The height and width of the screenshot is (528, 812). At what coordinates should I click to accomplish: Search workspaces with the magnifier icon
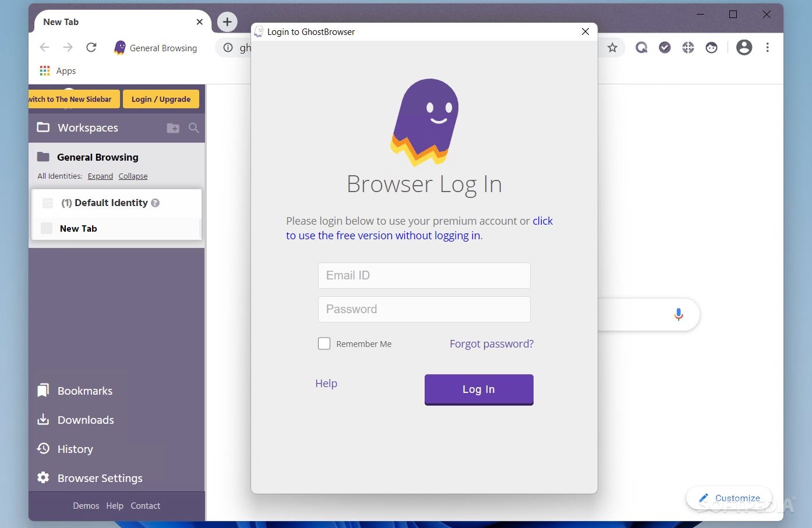pyautogui.click(x=194, y=128)
